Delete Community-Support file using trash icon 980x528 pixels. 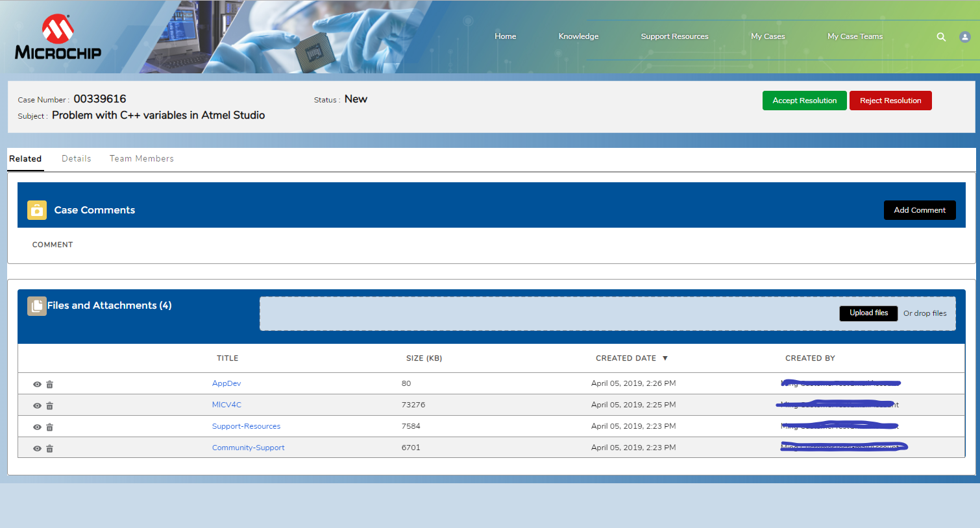pyautogui.click(x=49, y=449)
